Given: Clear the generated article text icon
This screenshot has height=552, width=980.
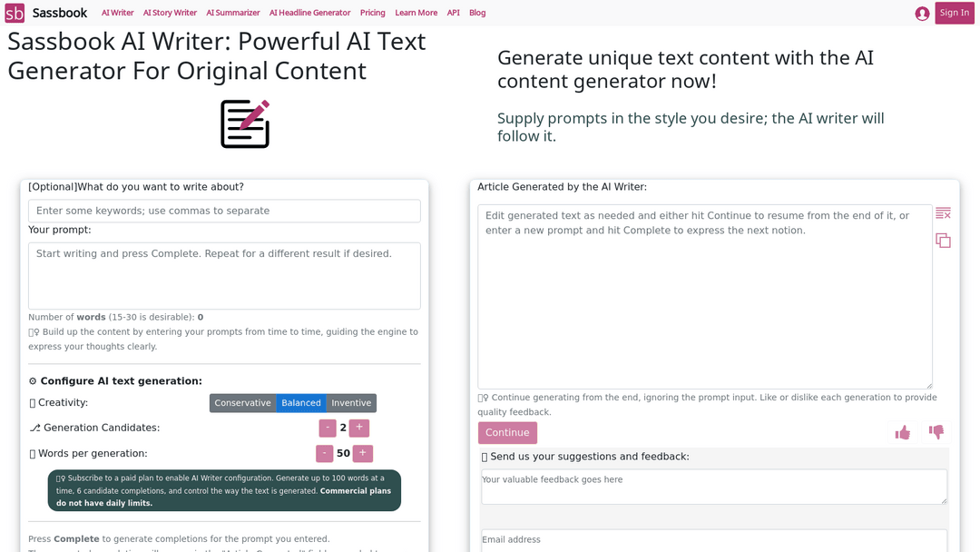Looking at the screenshot, I should pos(943,213).
